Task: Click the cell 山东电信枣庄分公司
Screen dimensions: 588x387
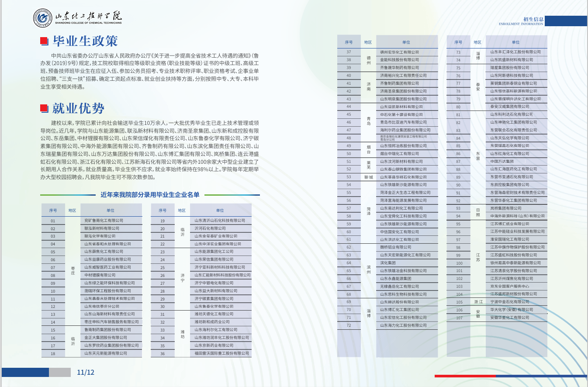Action: [102, 307]
